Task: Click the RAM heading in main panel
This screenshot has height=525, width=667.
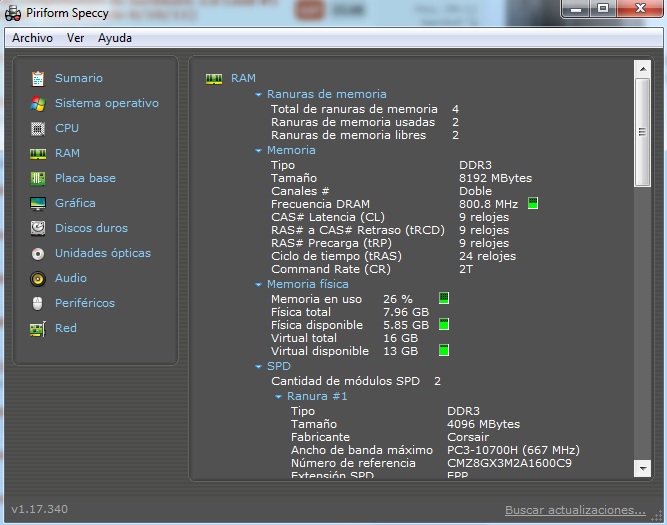Action: (x=243, y=78)
